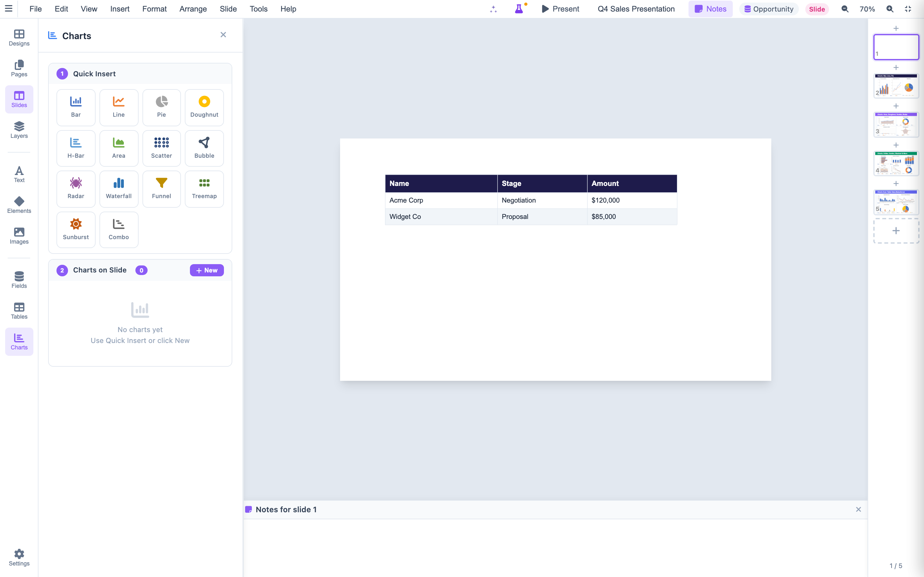
Task: Create a chart with the New button
Action: [206, 270]
